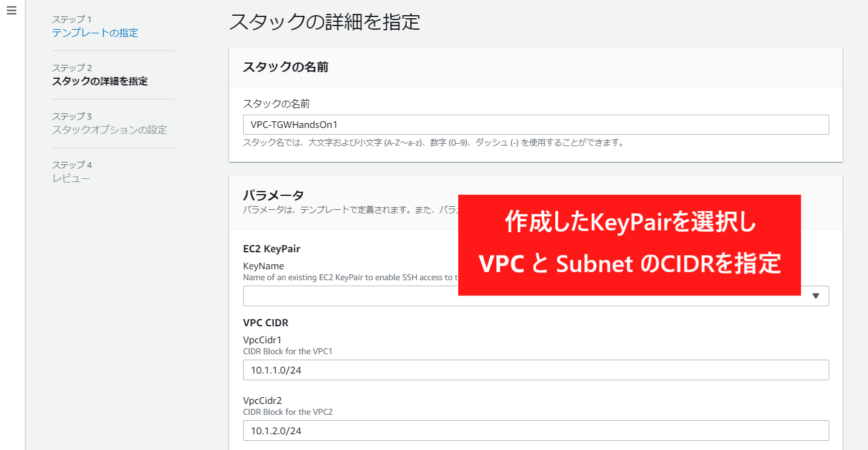868x450 pixels.
Task: Click the VPC CIDR group heading
Action: pos(265,323)
